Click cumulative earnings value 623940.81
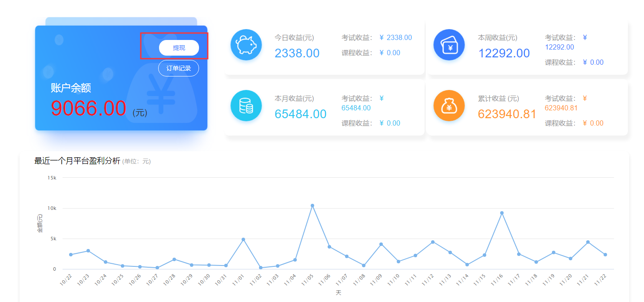This screenshot has width=644, height=302. tap(507, 114)
